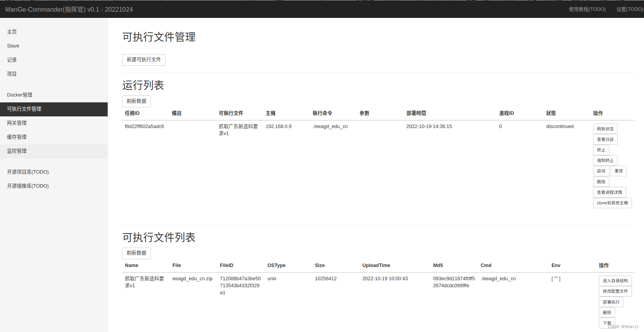
Task: Click host value 192.168.0.9
Action: pyautogui.click(x=278, y=126)
